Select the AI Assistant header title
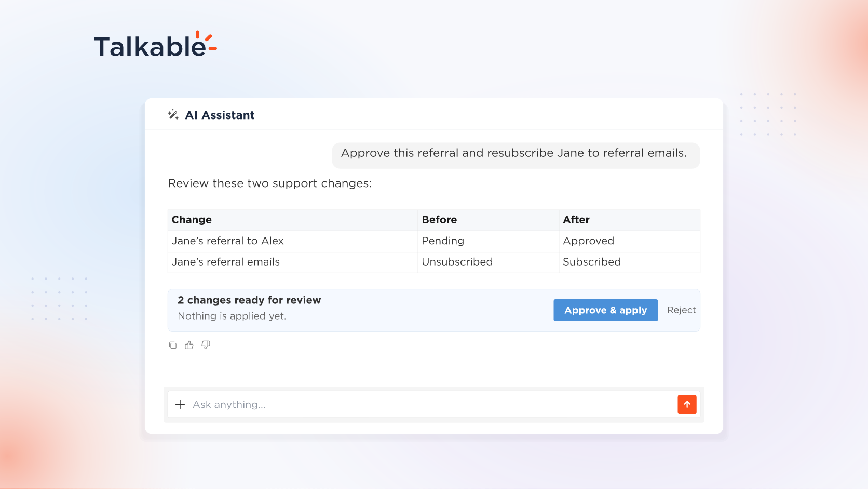 [x=220, y=115]
